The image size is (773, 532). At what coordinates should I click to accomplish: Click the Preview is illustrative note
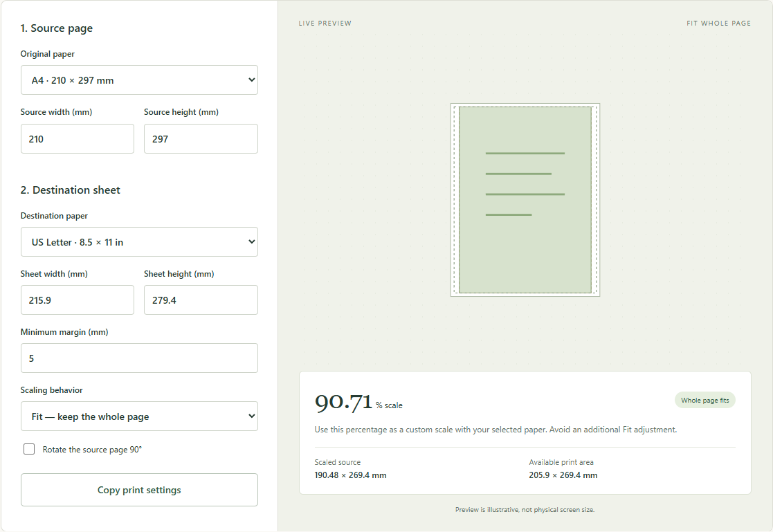[x=525, y=510]
